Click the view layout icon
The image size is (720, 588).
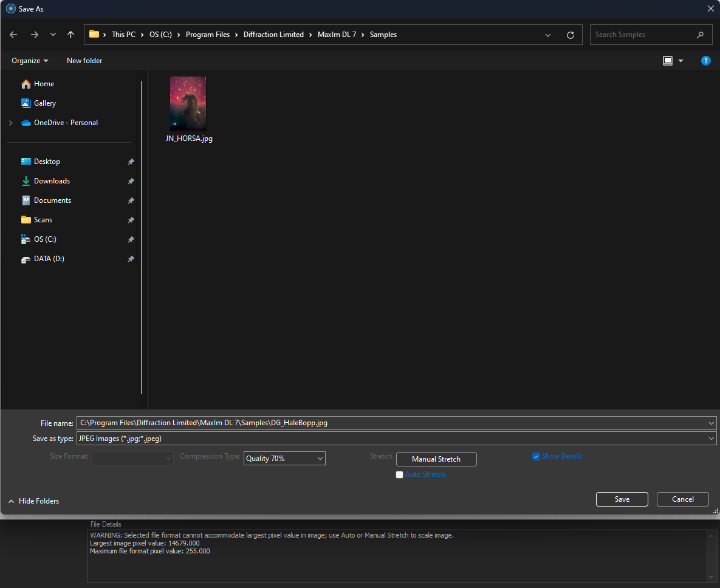coord(668,61)
